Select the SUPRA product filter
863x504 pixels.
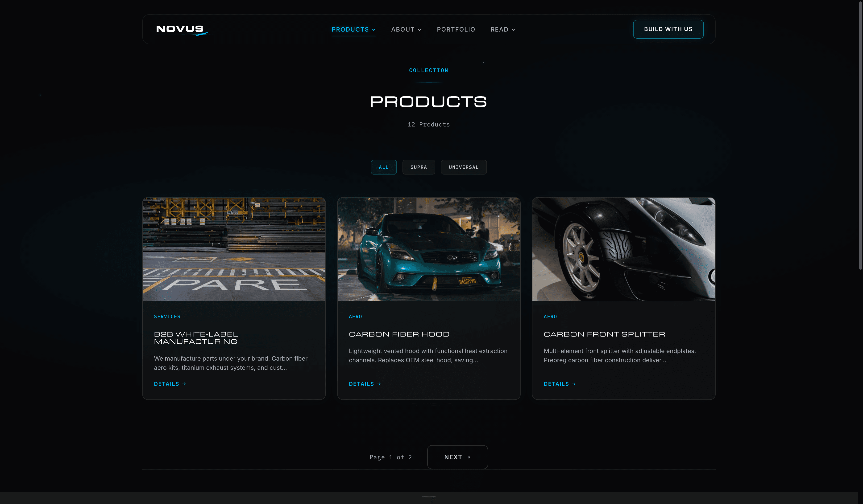419,167
